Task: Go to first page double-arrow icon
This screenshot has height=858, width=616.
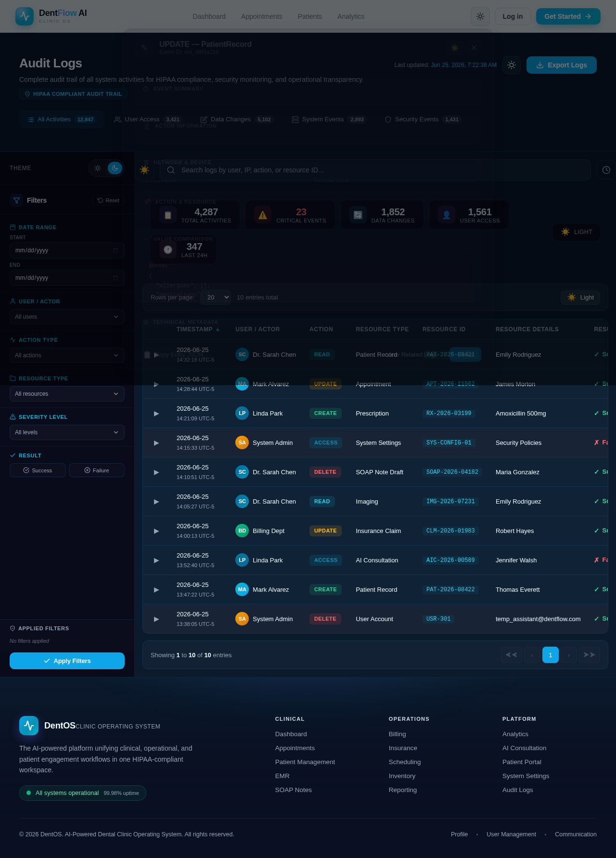Action: tap(512, 655)
